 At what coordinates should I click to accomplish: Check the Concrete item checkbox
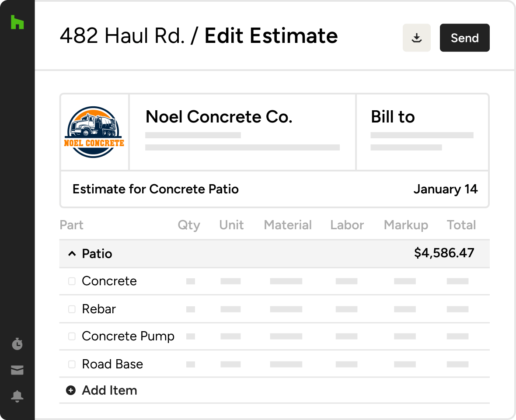[72, 281]
